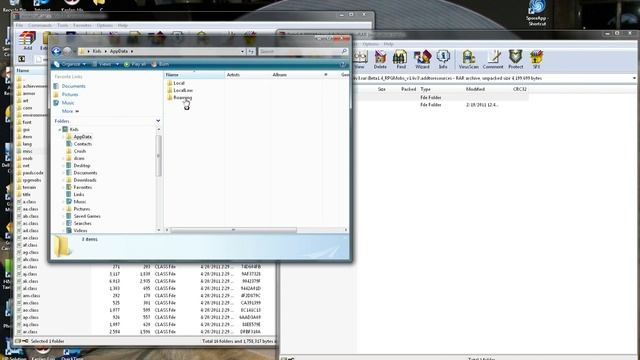This screenshot has height=360, width=640.
Task: Open Favorites menu in left WinRAR window
Action: 82,26
